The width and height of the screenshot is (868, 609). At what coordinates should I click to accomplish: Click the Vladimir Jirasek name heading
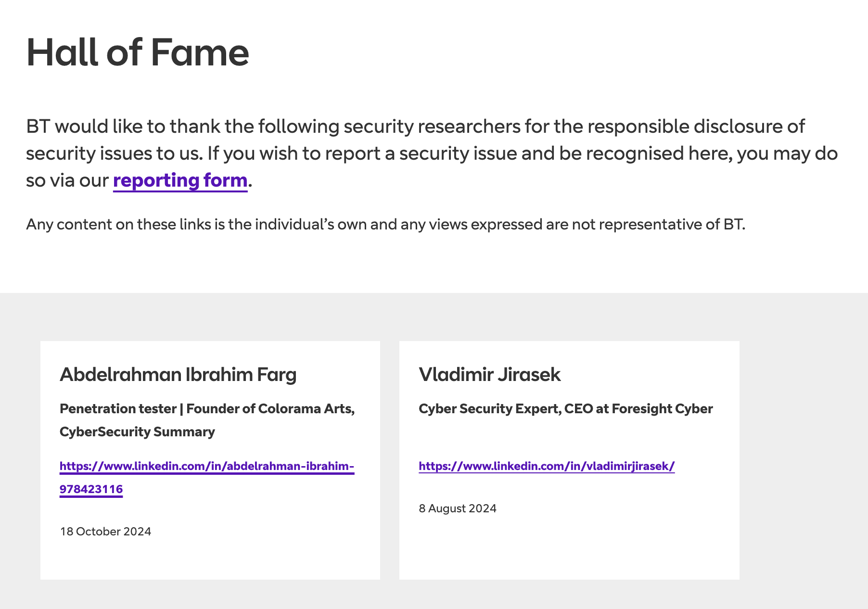[489, 375]
